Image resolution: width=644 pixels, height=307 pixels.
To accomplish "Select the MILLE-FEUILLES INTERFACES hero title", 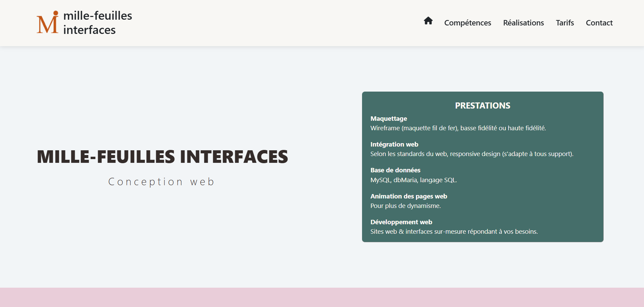I will (x=162, y=156).
